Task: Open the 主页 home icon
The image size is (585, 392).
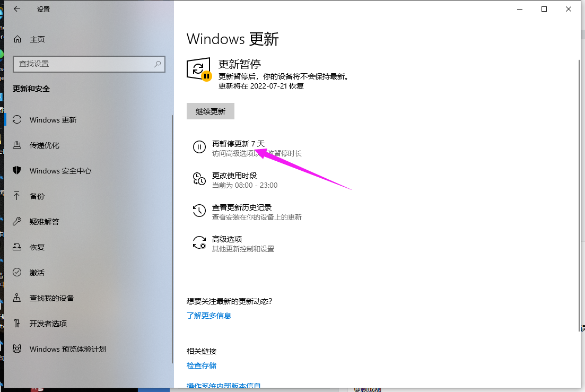Action: click(18, 39)
